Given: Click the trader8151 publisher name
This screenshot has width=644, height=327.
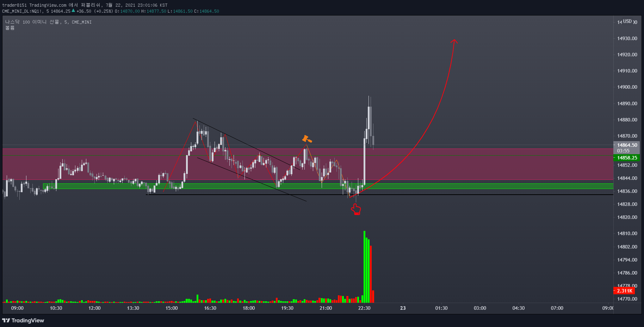Looking at the screenshot, I should click(14, 5).
